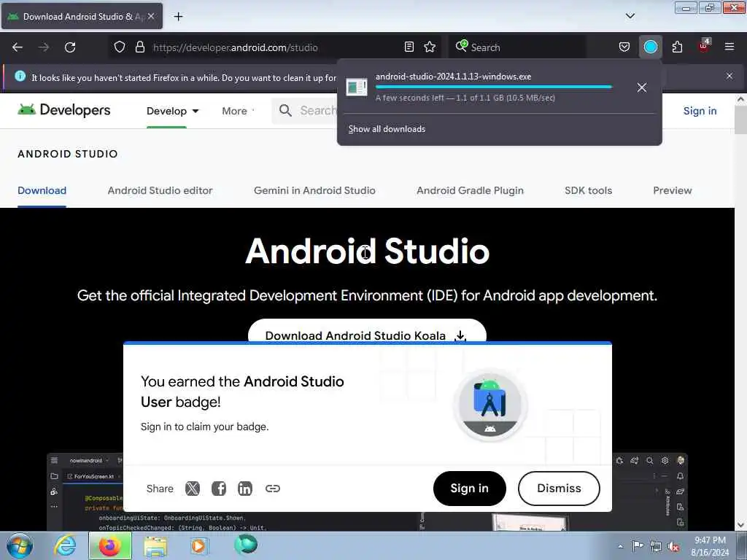Image resolution: width=747 pixels, height=560 pixels.
Task: Expand the More navigation dropdown
Action: click(x=239, y=111)
